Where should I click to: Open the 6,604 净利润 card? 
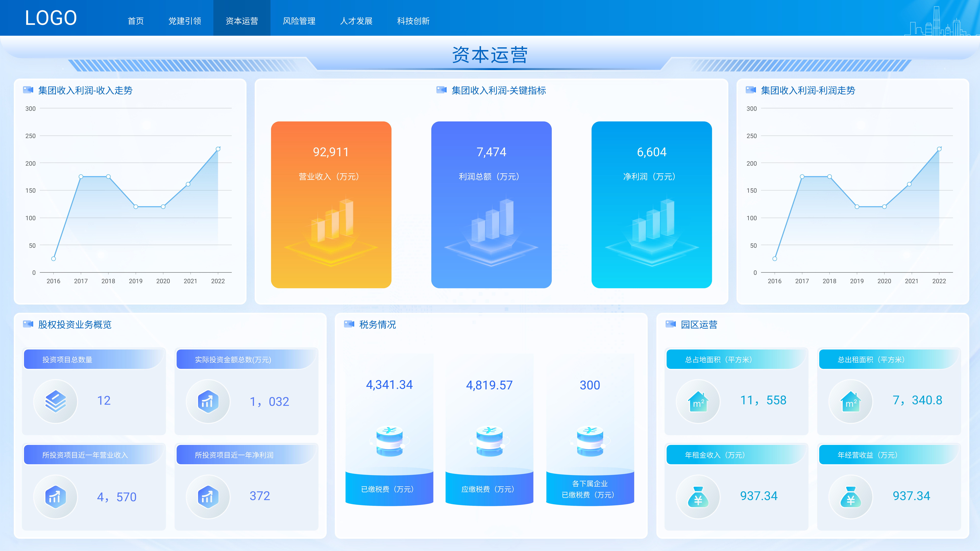coord(652,205)
